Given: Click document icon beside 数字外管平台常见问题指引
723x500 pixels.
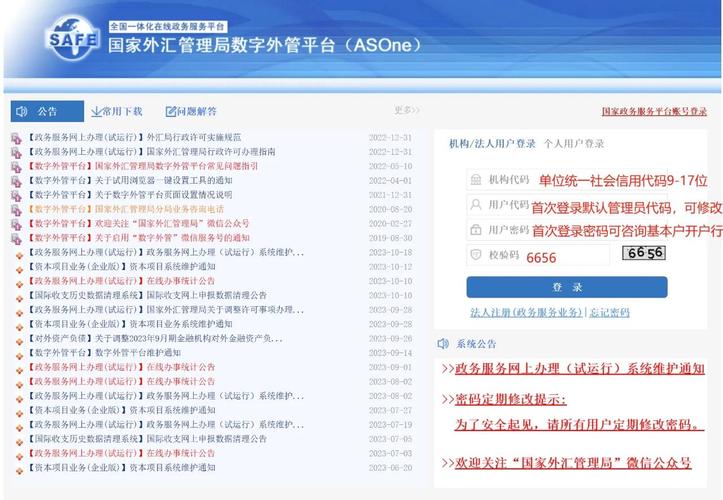Looking at the screenshot, I should click(x=17, y=167).
